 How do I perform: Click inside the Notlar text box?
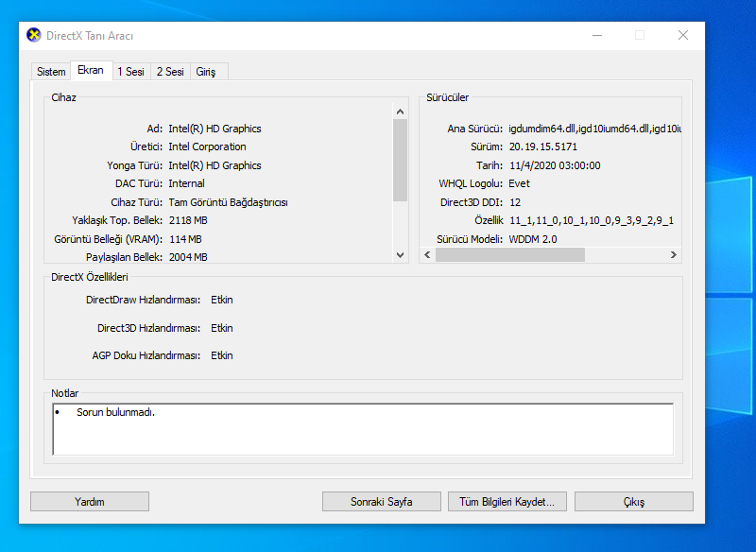(x=363, y=429)
